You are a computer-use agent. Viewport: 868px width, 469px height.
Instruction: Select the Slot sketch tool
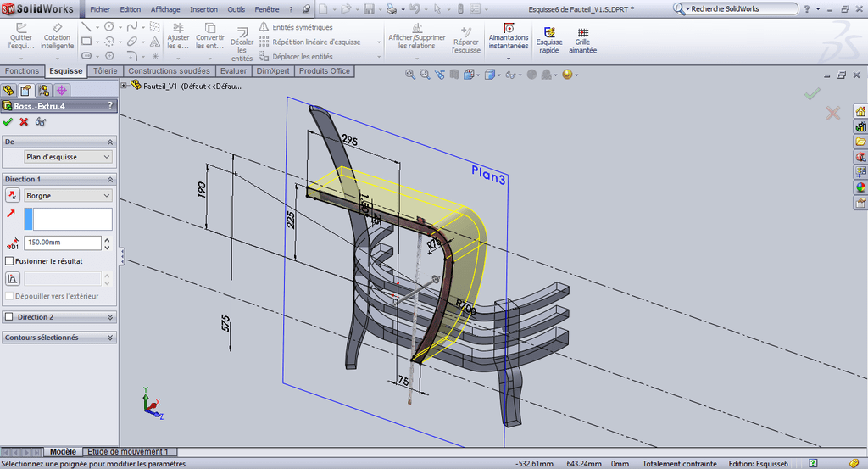pyautogui.click(x=86, y=55)
